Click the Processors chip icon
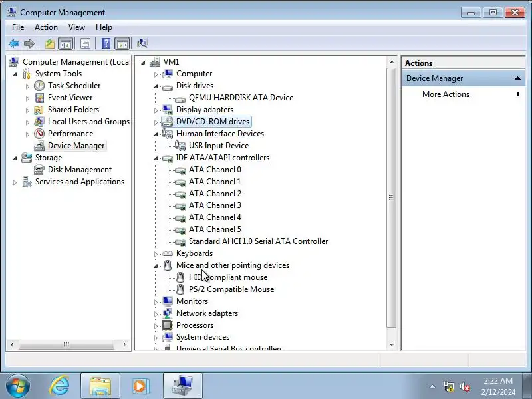The height and width of the screenshot is (399, 532). [168, 325]
